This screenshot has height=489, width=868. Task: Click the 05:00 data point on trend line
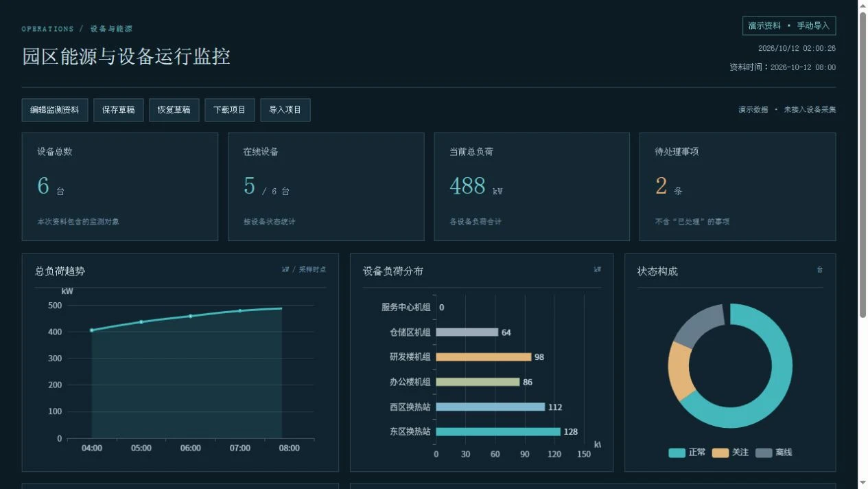click(141, 322)
